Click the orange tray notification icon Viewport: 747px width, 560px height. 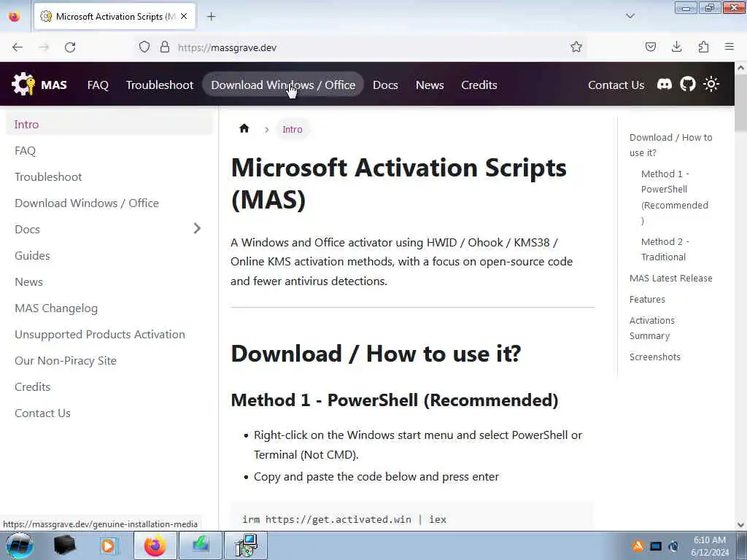[x=638, y=546]
